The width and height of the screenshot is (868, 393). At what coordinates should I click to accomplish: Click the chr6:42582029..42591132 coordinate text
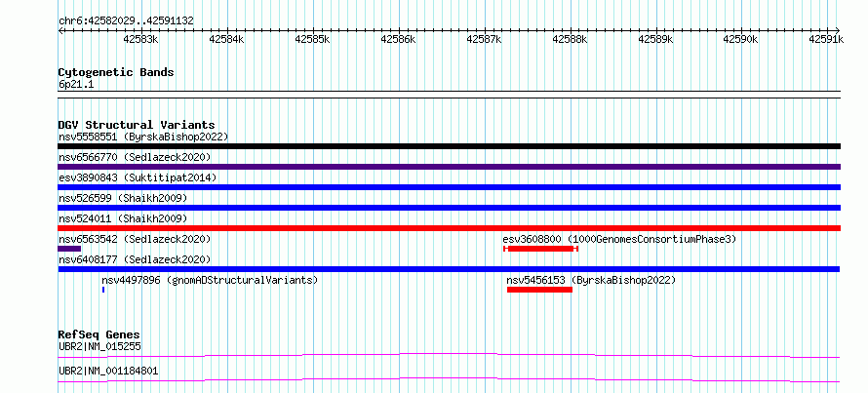(x=126, y=21)
